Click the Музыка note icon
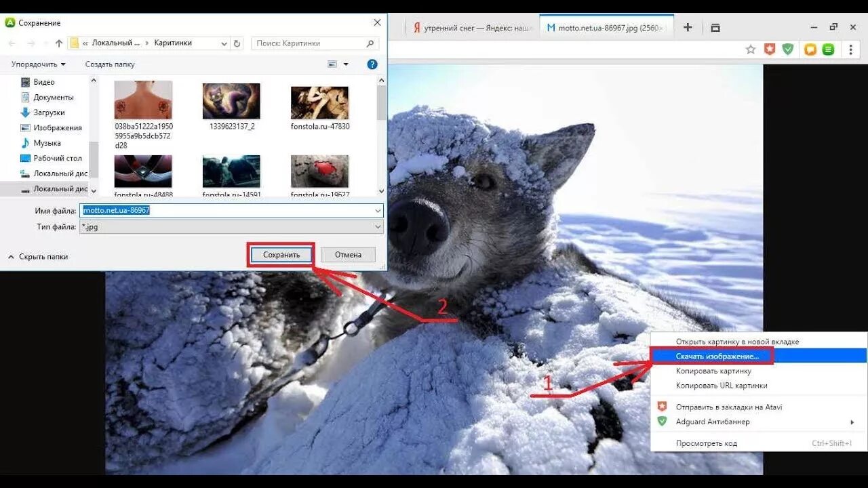Image resolution: width=868 pixels, height=488 pixels. click(25, 143)
